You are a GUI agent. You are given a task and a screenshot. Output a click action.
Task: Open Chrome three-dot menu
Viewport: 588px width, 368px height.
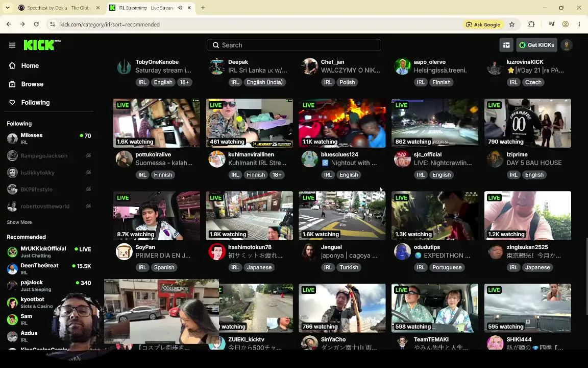click(579, 24)
